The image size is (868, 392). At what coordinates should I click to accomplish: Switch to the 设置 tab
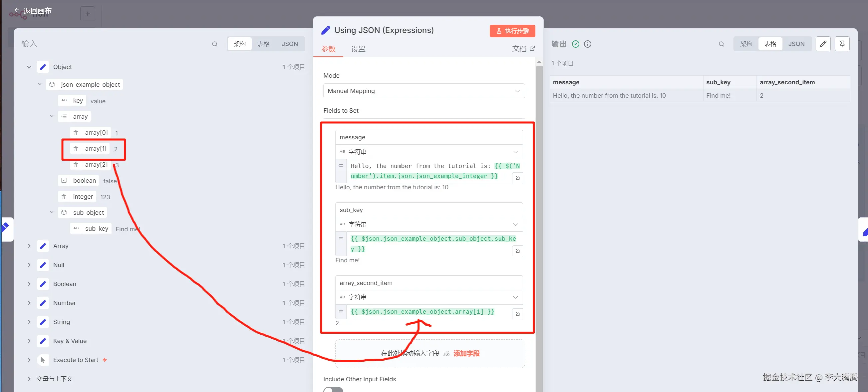click(x=358, y=49)
